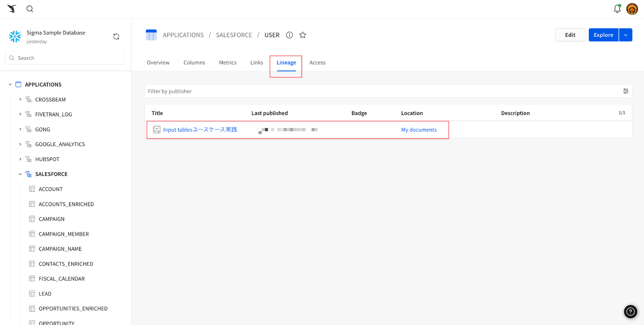Click the Edit button
This screenshot has height=325, width=644.
tap(570, 35)
